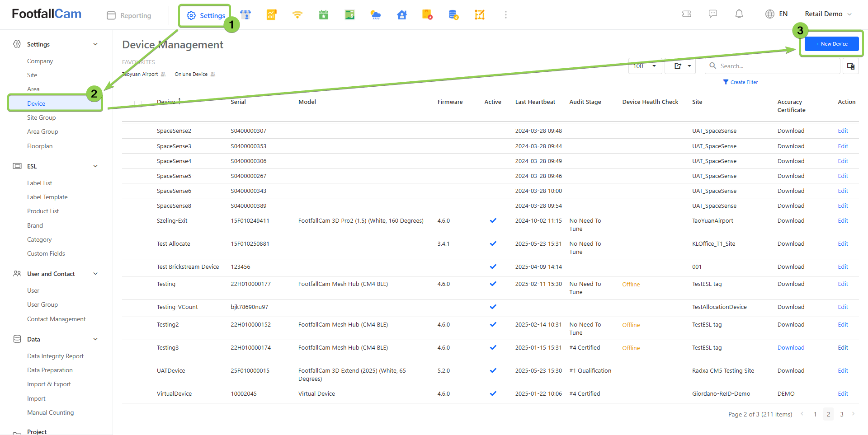This screenshot has width=868, height=435.
Task: Open the blue home icon module
Action: (401, 15)
